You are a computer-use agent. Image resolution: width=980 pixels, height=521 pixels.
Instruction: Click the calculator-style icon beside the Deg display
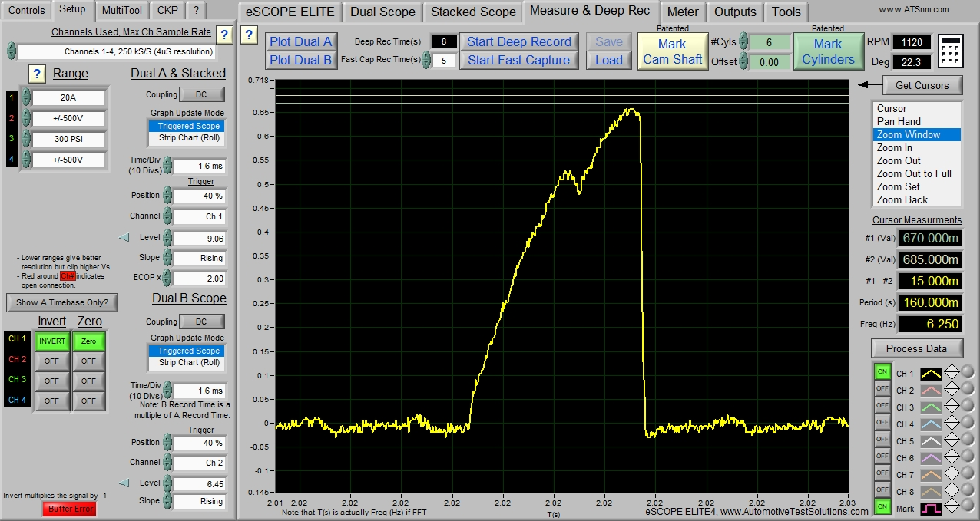tap(950, 51)
